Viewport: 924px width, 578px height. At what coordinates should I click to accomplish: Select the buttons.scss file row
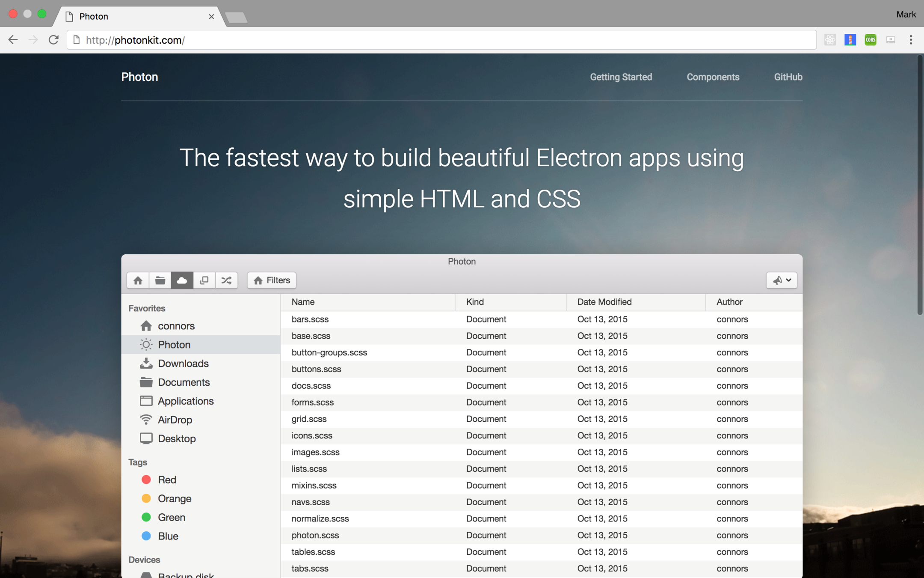tap(316, 369)
